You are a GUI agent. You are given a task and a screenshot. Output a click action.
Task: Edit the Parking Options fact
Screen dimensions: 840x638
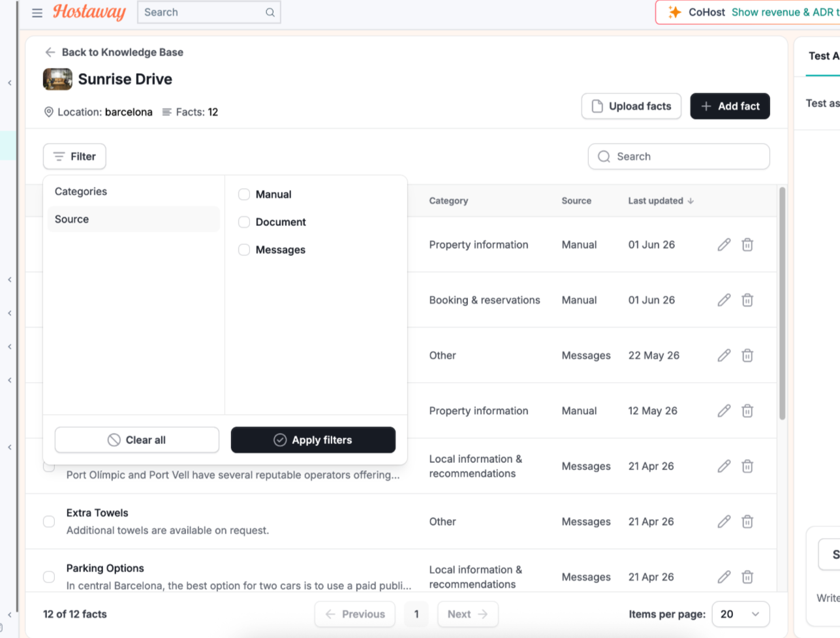(x=724, y=577)
